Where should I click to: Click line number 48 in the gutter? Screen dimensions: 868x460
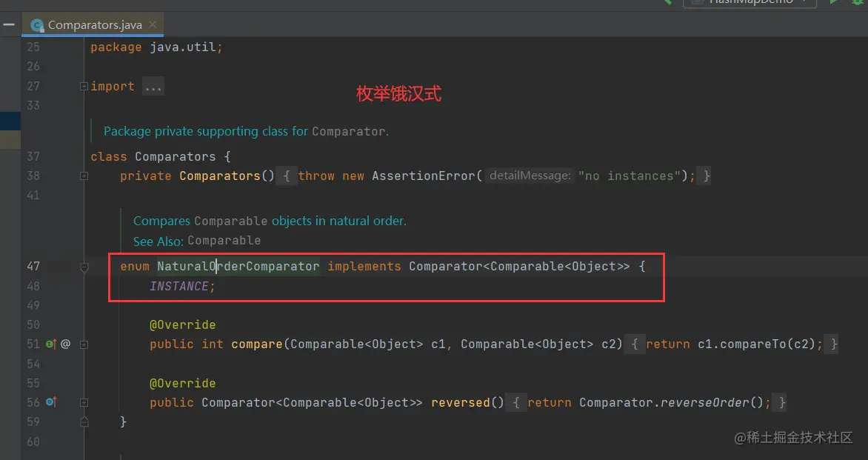[x=33, y=287]
